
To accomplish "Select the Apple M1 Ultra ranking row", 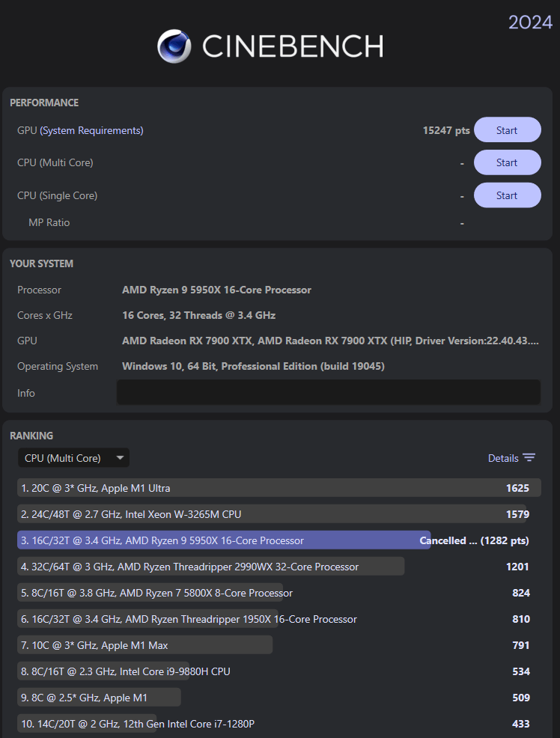I will pos(279,488).
